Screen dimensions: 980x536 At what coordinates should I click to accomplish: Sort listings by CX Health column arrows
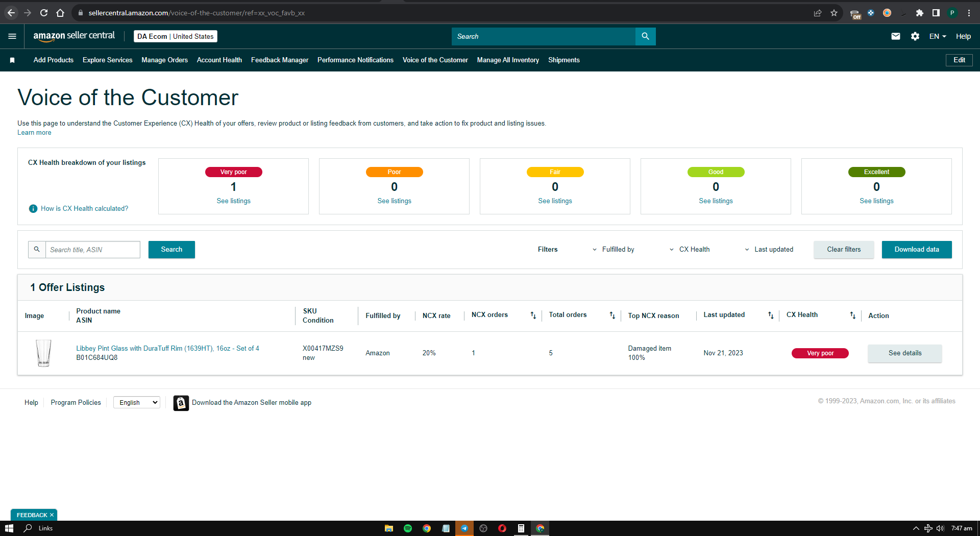tap(852, 315)
